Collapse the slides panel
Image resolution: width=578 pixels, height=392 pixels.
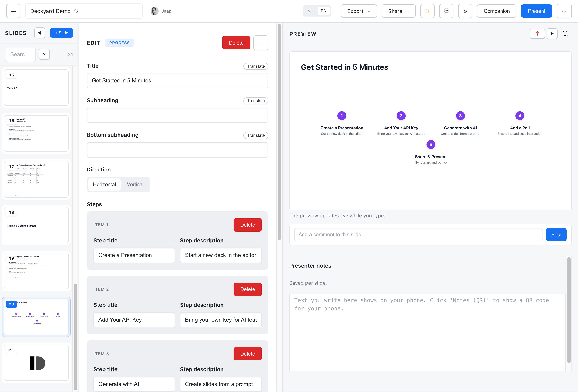point(40,33)
